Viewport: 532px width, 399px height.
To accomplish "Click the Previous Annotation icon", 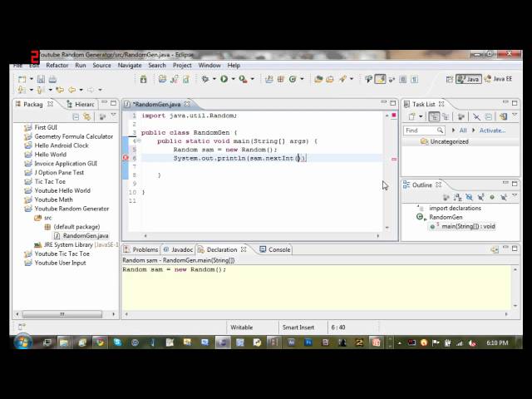I will (41, 90).
